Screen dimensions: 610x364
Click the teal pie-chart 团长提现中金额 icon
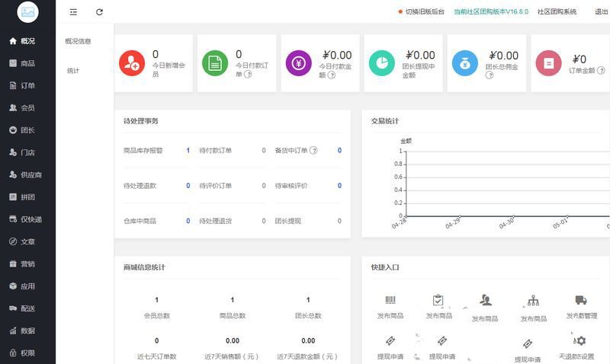tap(382, 63)
